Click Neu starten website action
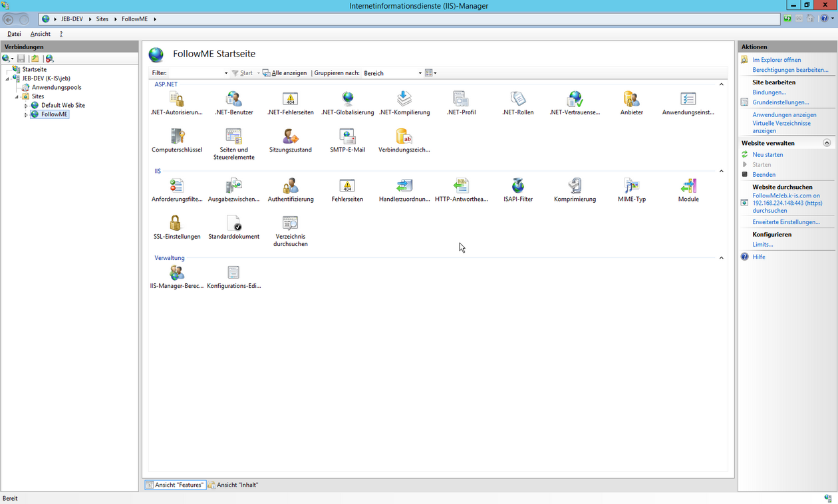 [x=768, y=155]
